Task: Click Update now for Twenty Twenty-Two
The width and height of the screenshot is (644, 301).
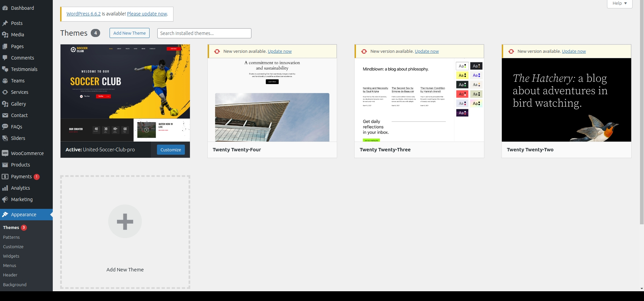Action: [574, 51]
